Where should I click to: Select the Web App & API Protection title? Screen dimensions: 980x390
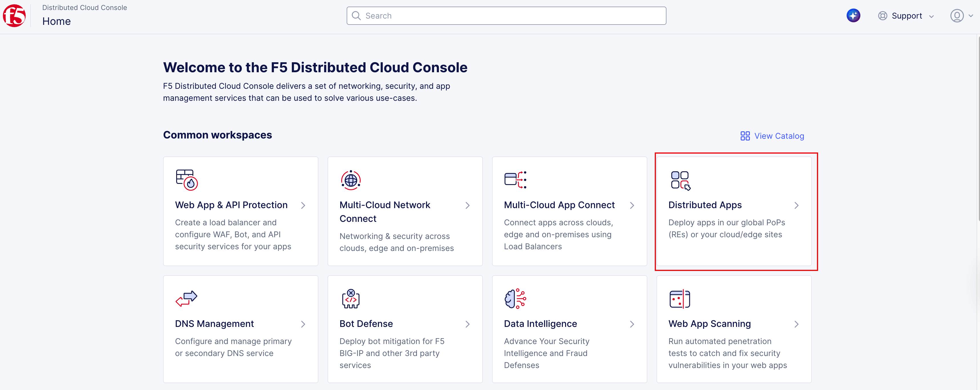point(231,205)
